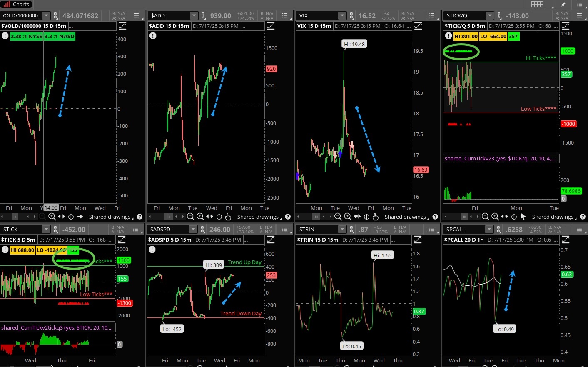Toggle the symbol link for the $ADD chart
Viewport: 588px width, 367px height.
pyautogui.click(x=204, y=15)
